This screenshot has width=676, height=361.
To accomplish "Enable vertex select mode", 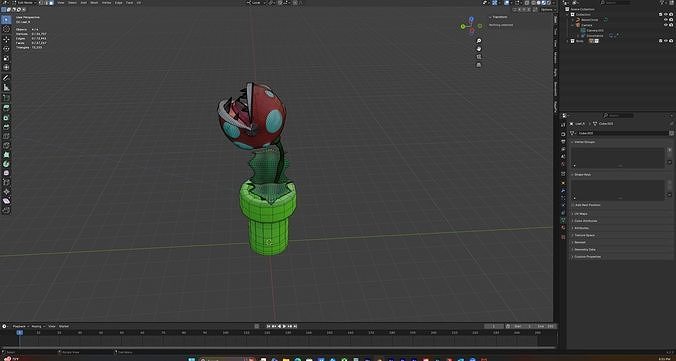I will [x=41, y=3].
